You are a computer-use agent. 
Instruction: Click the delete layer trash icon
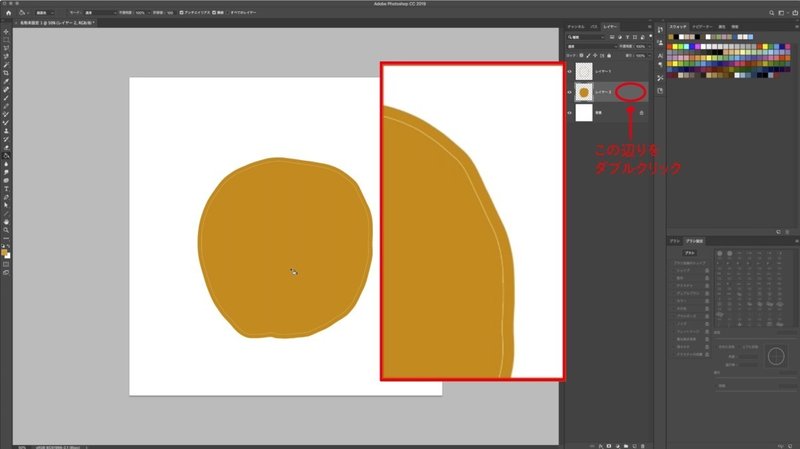click(x=642, y=446)
